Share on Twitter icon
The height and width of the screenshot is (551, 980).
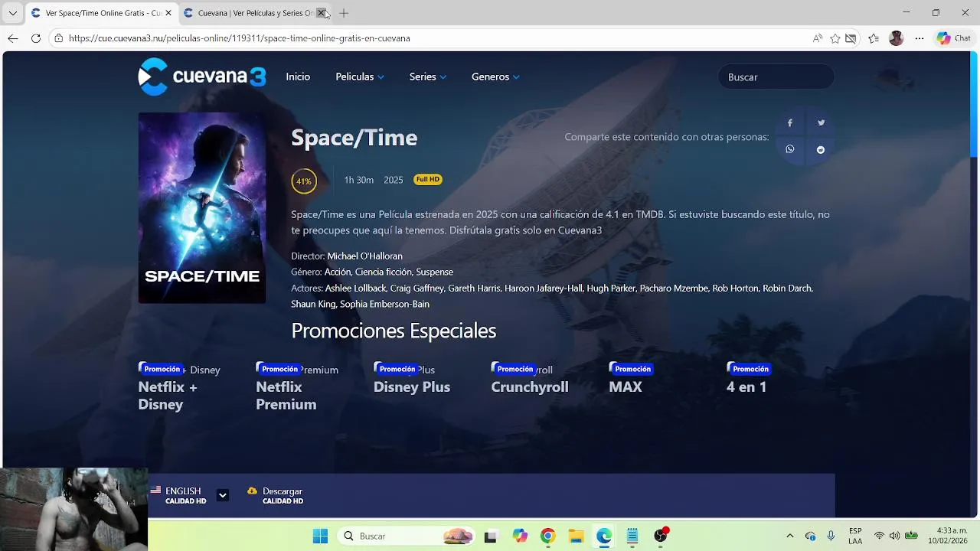821,122
